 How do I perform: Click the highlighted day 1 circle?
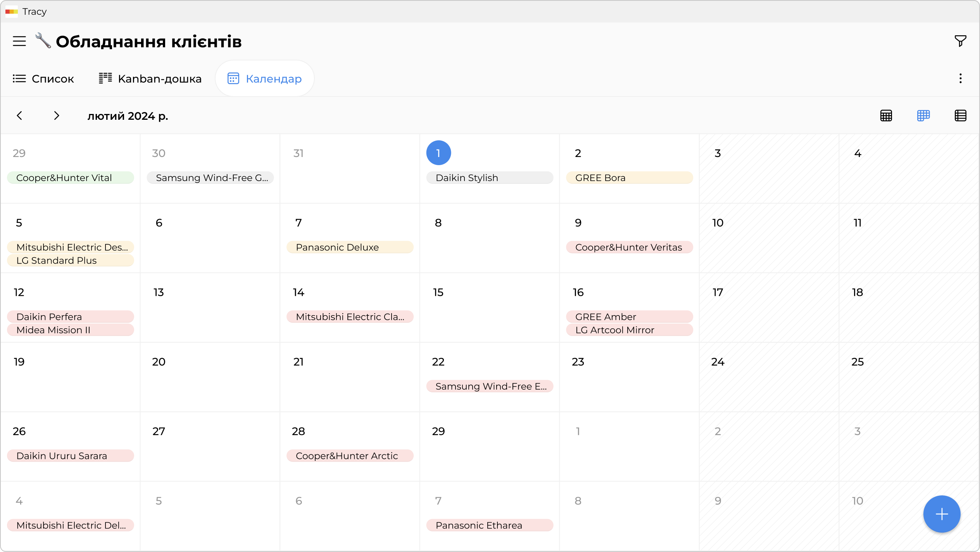(x=438, y=153)
